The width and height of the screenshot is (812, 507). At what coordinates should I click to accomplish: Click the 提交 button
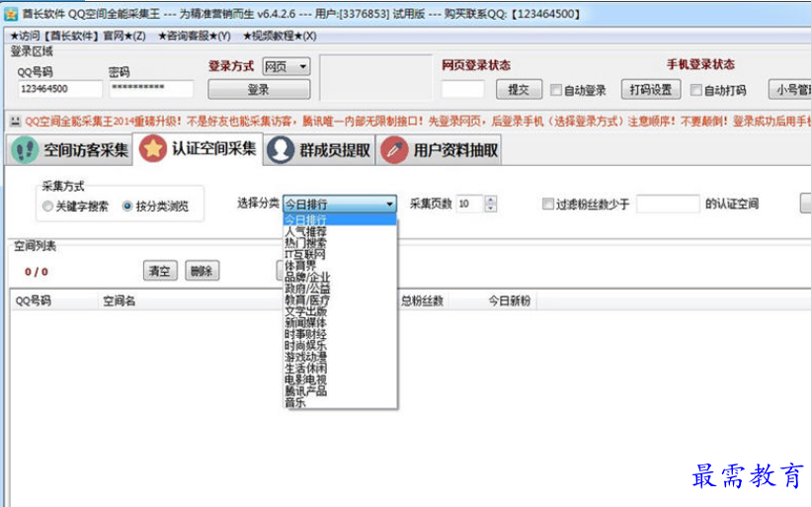tap(519, 89)
